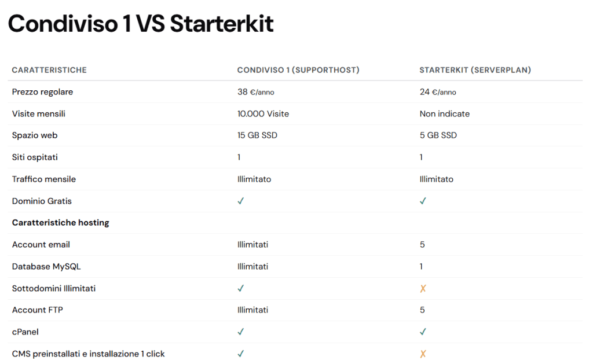Click the Sottodomini Illimitati X for Starterkit
This screenshot has height=364, width=593.
423,288
